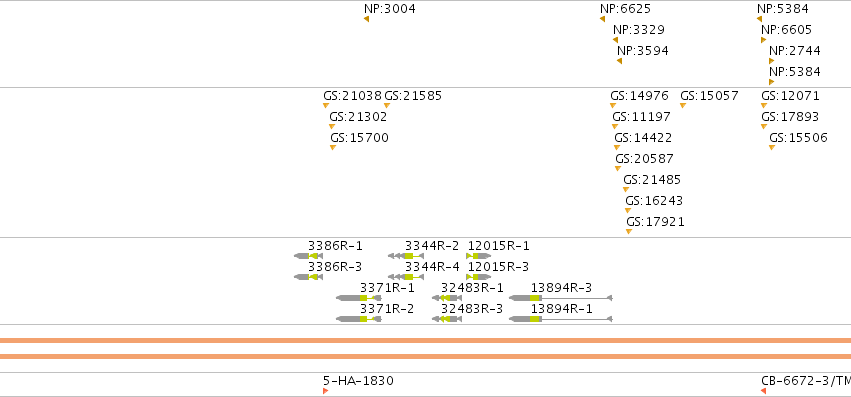Select the NP:3594 insertion marker triangle
851x397 pixels.
pyautogui.click(x=619, y=61)
